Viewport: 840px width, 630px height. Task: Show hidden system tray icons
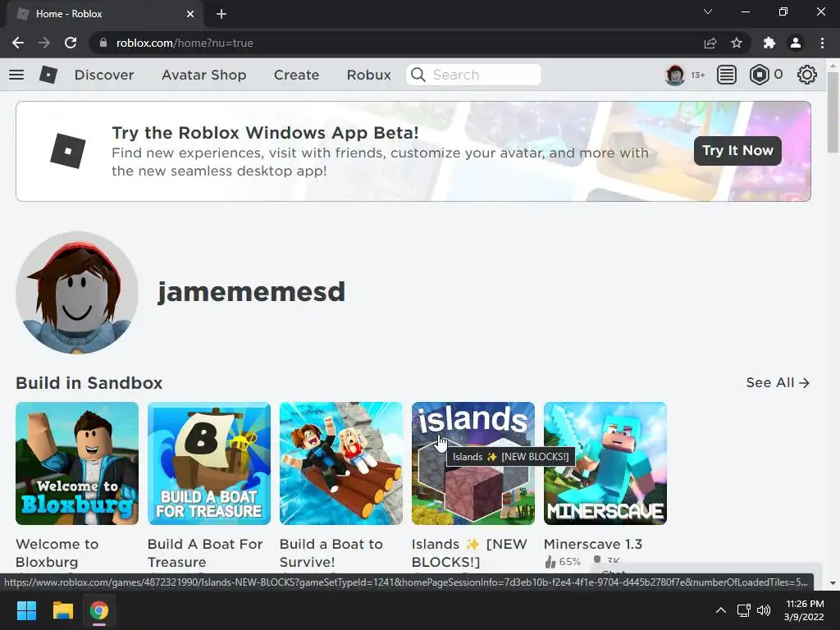click(721, 610)
